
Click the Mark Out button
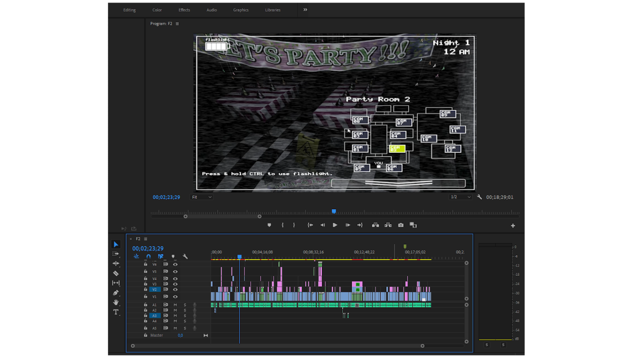click(x=294, y=225)
